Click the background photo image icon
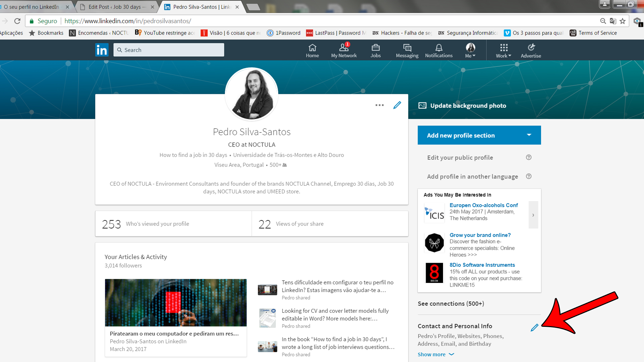Image resolution: width=644 pixels, height=362 pixels. (422, 106)
